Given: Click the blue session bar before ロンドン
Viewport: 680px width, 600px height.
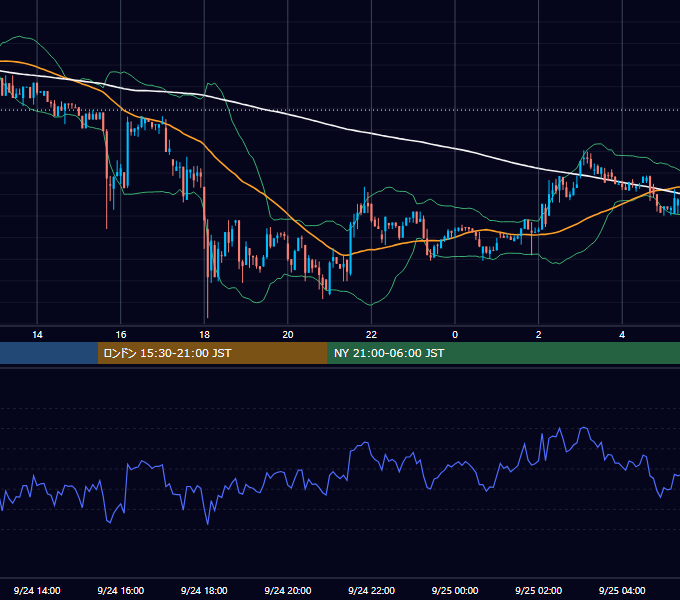Looking at the screenshot, I should 49,353.
